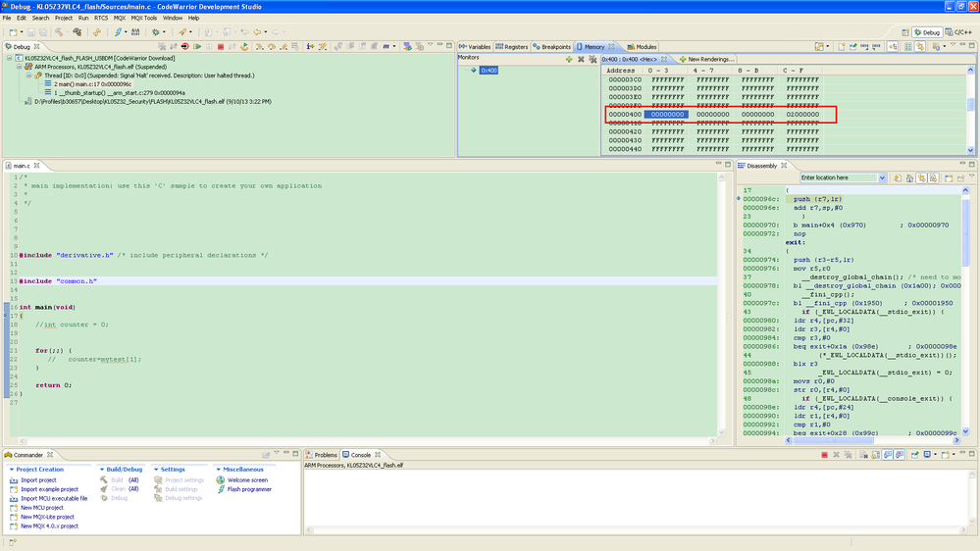Switch to the Variables tab

click(475, 47)
